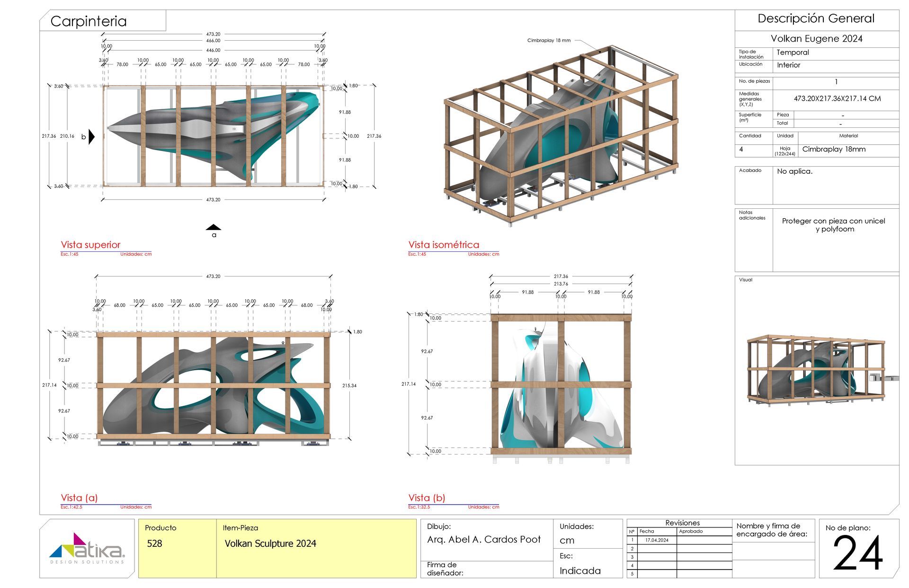Click the Arq. Abel A. Cardos Poot name
Screen dimensions: 909x588
coord(483,539)
